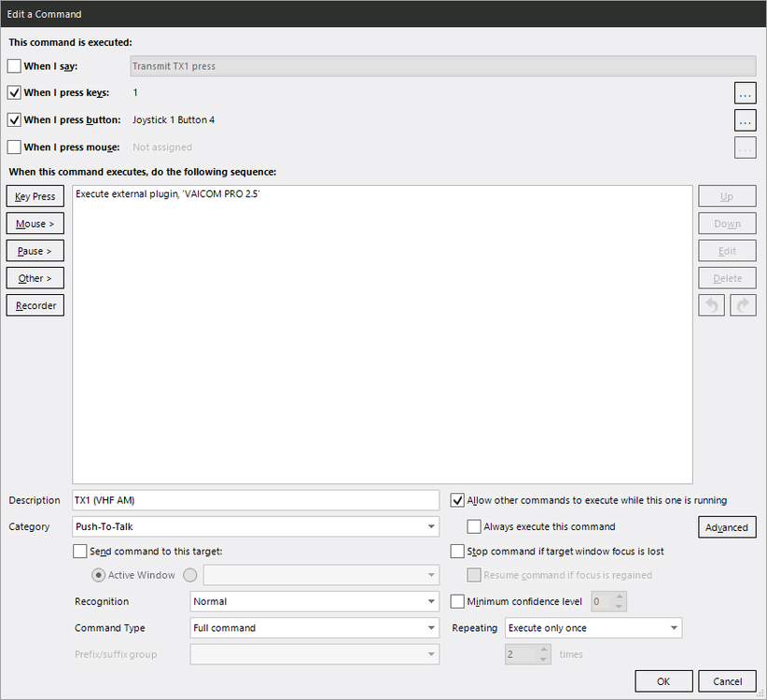Uncheck 'When I press button' checkbox
The height and width of the screenshot is (700, 767).
(14, 119)
